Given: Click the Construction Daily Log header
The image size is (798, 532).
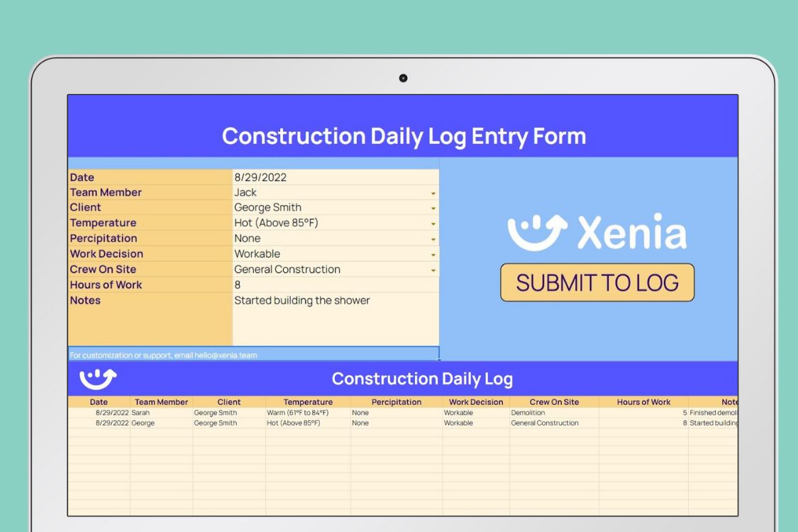Looking at the screenshot, I should pos(423,378).
